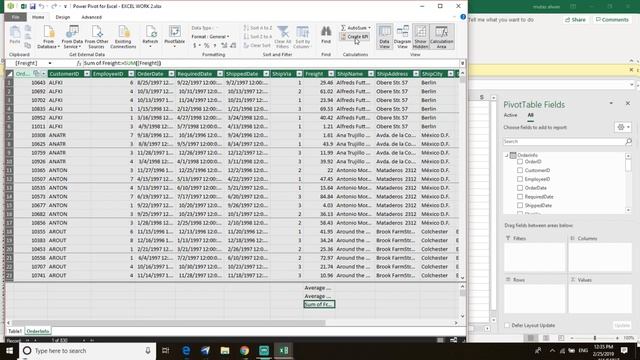
Task: Click the Type here to search box
Action: [88, 351]
